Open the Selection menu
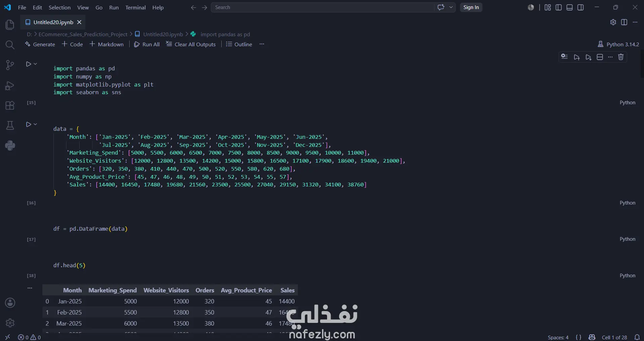 (x=59, y=7)
